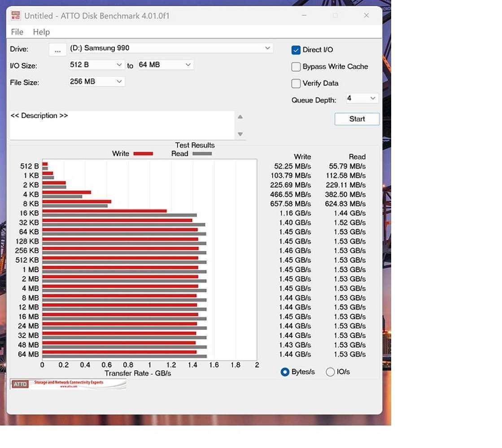Click the 1 MB row label
This screenshot has height=448, width=502.
pos(31,270)
